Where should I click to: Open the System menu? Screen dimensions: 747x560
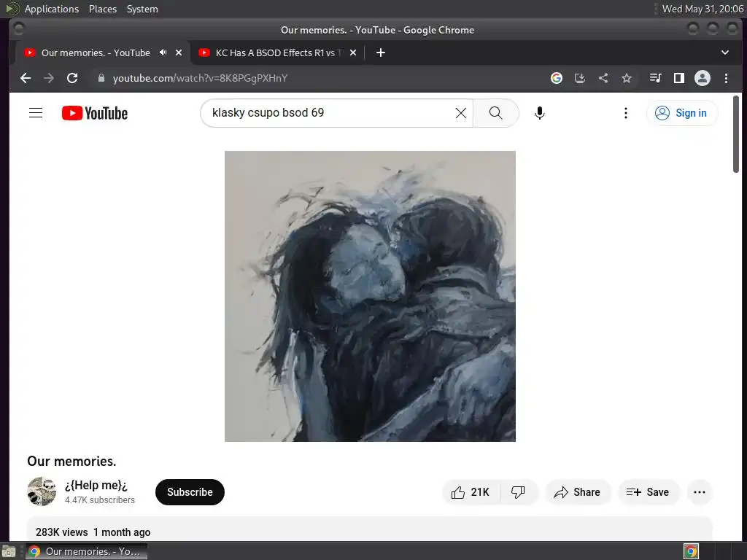coord(142,9)
